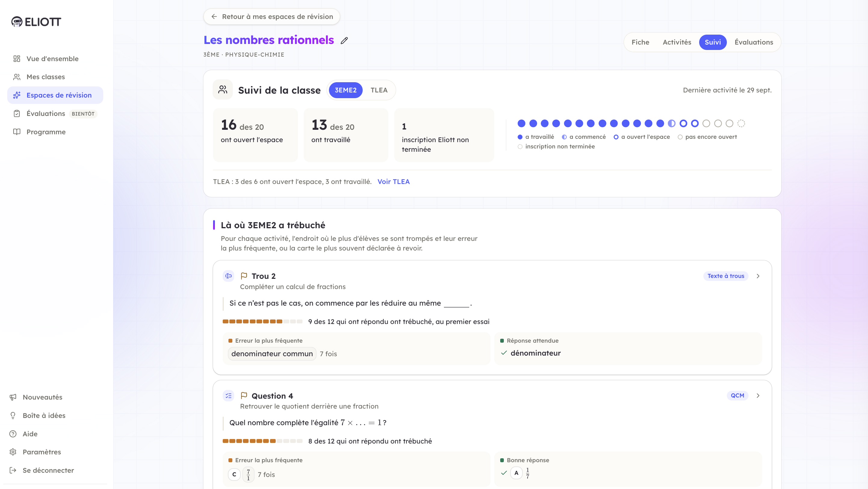Click the Suivi de la classe people icon

(223, 90)
